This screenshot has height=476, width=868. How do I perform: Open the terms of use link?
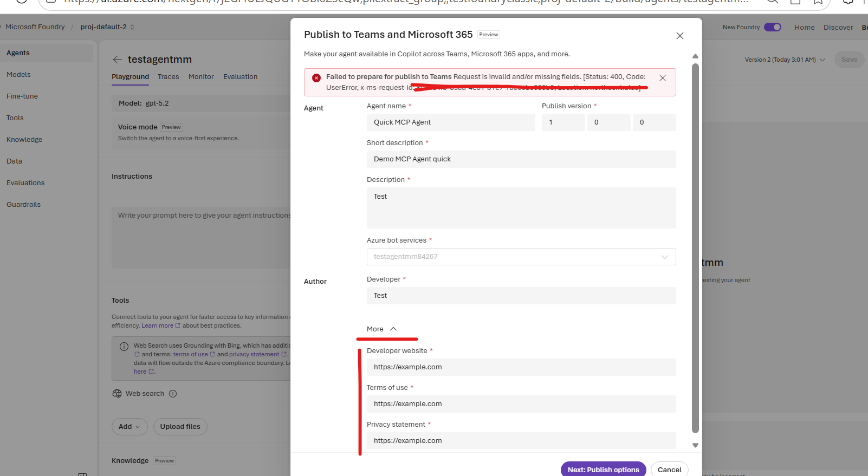pyautogui.click(x=194, y=355)
